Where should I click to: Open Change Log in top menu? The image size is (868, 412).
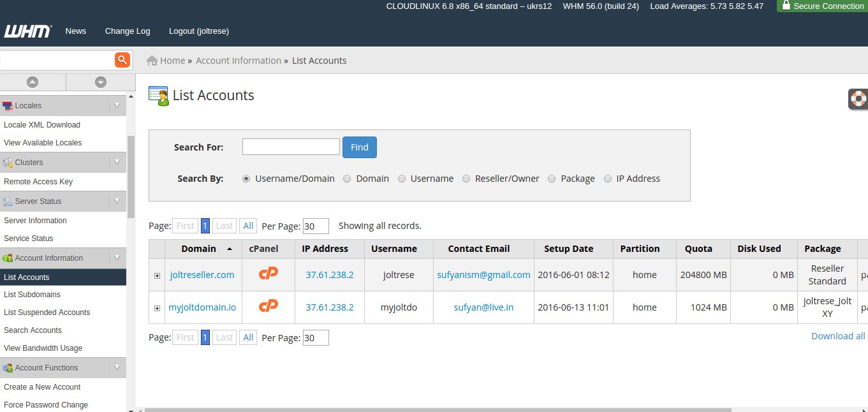(128, 31)
